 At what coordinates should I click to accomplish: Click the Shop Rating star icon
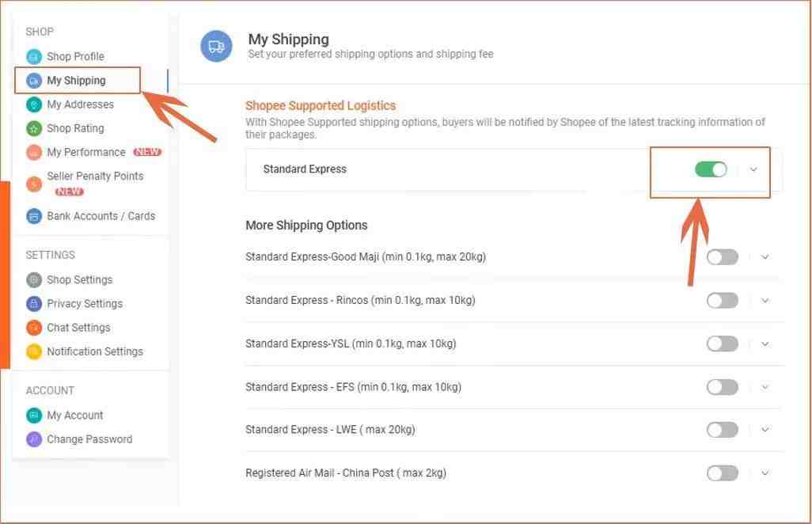click(34, 128)
